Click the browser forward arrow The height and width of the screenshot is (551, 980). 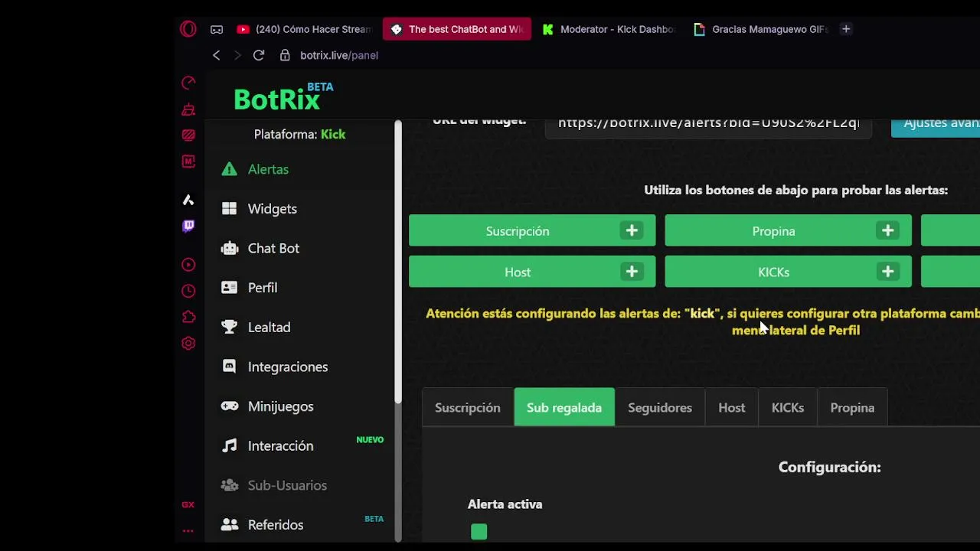click(x=237, y=55)
